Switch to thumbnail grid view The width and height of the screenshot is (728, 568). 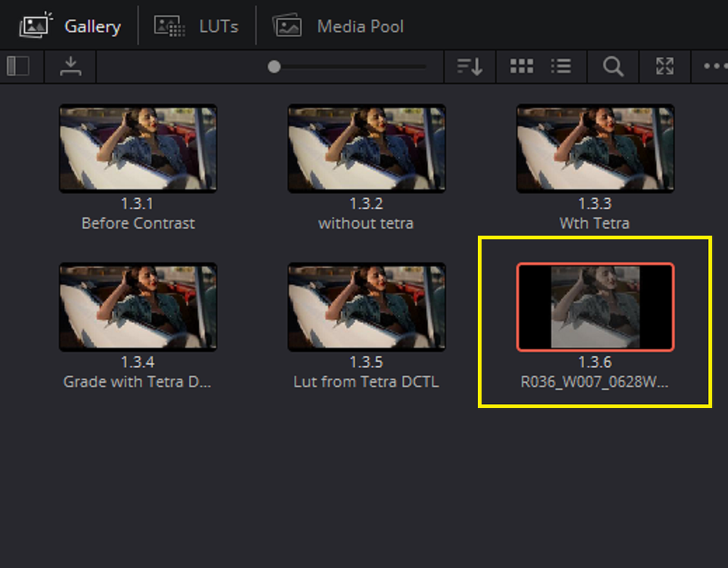pos(521,66)
